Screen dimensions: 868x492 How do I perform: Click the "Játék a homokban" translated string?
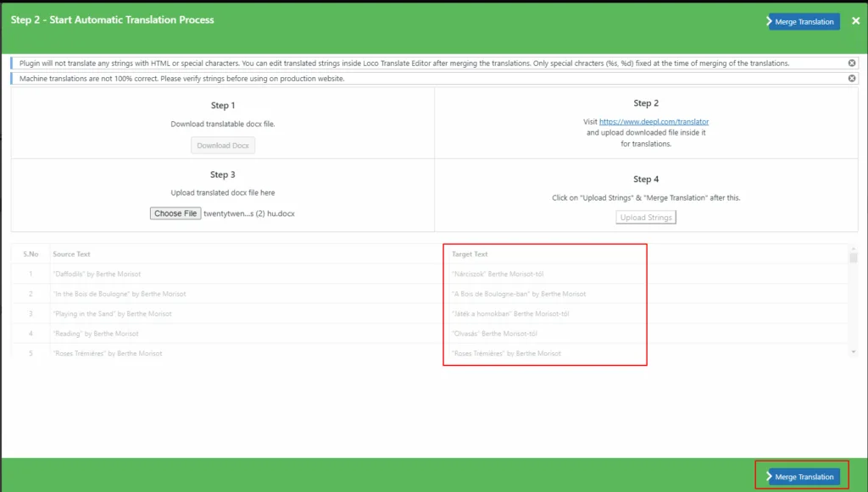[510, 314]
